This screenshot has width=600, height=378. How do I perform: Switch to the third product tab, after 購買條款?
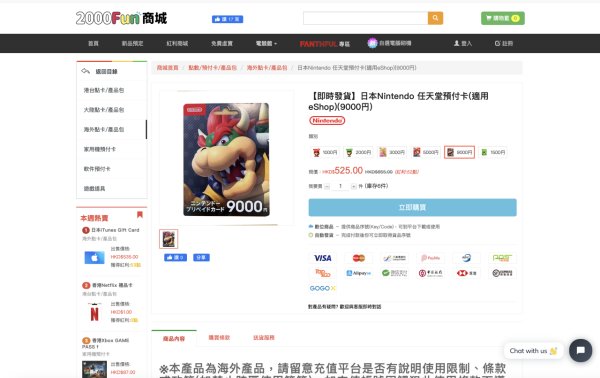tap(264, 337)
